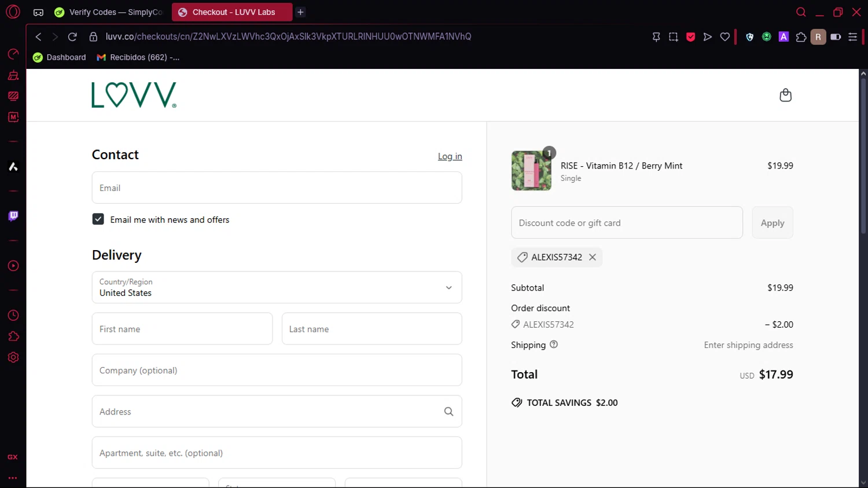Open the sidebar player icon
868x488 pixels.
13,266
